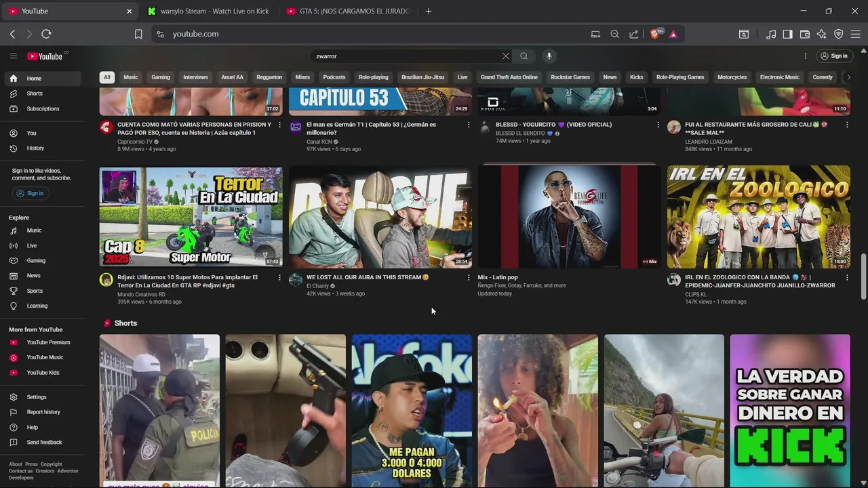Image resolution: width=868 pixels, height=488 pixels.
Task: Toggle browser sidebar panel
Action: pos(787,34)
